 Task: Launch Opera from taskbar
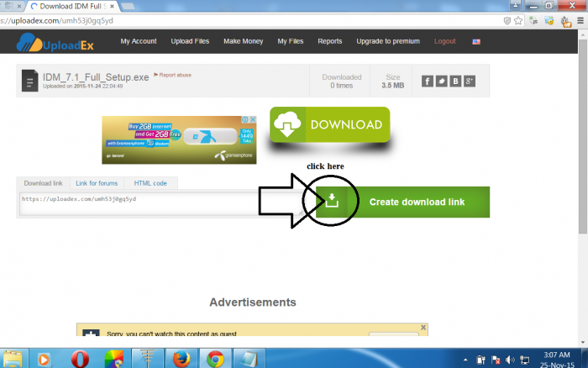[80, 360]
